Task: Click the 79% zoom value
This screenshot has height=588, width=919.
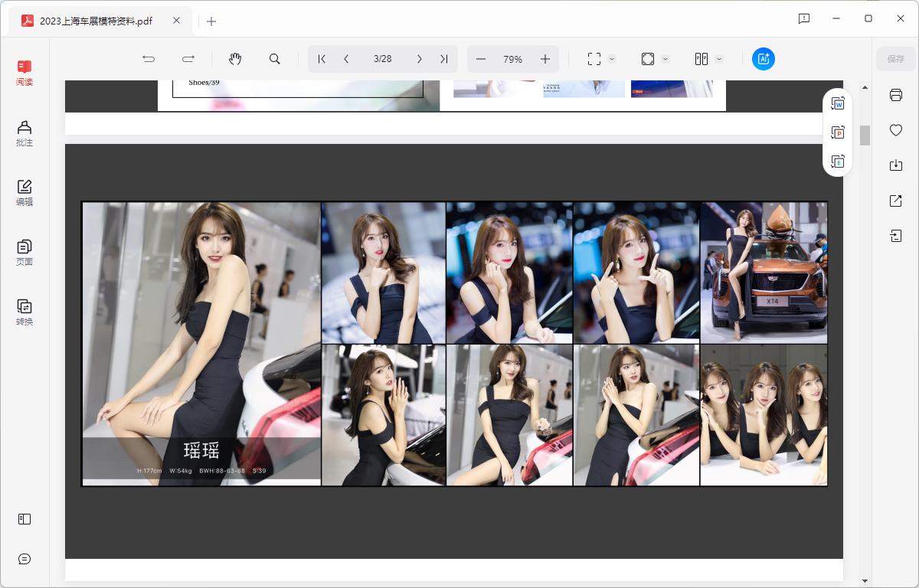Action: point(513,59)
